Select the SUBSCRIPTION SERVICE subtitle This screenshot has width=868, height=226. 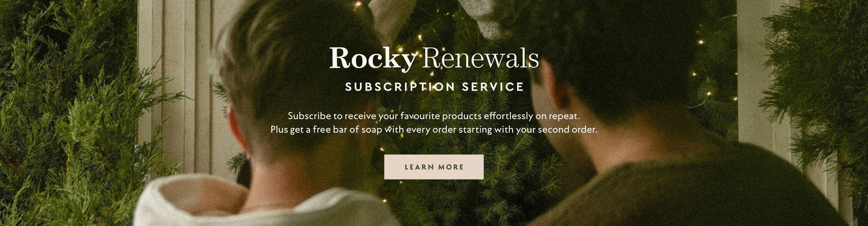pyautogui.click(x=434, y=87)
